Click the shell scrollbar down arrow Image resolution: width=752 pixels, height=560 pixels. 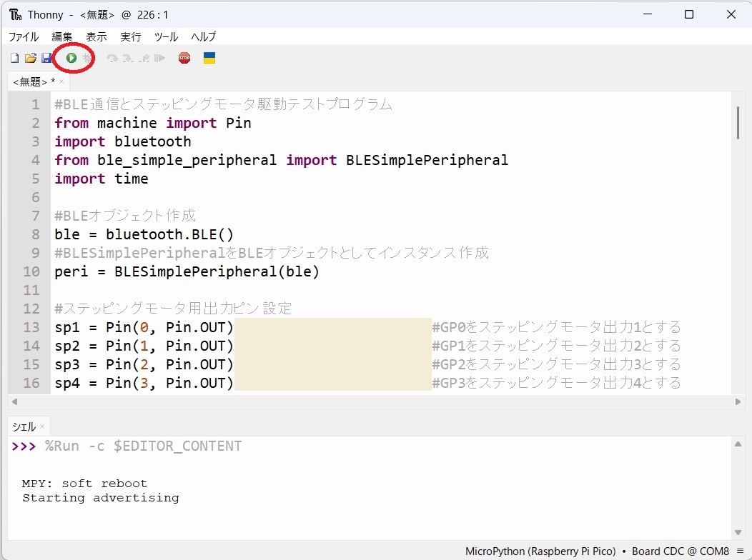(738, 532)
